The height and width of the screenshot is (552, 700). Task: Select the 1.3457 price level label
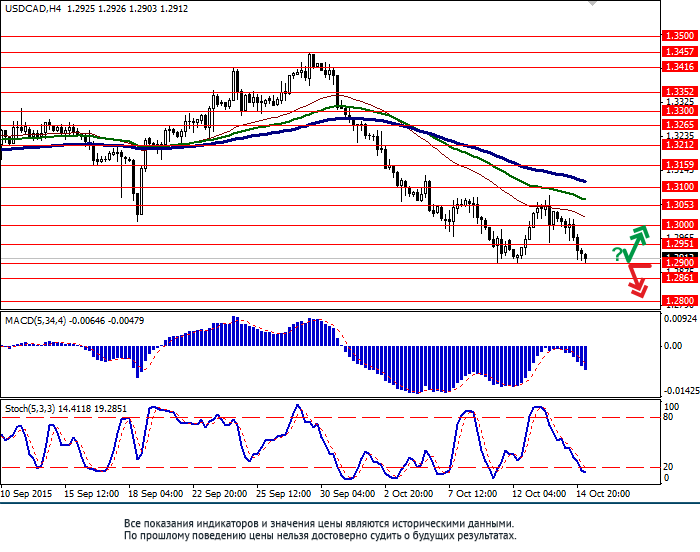tap(680, 52)
